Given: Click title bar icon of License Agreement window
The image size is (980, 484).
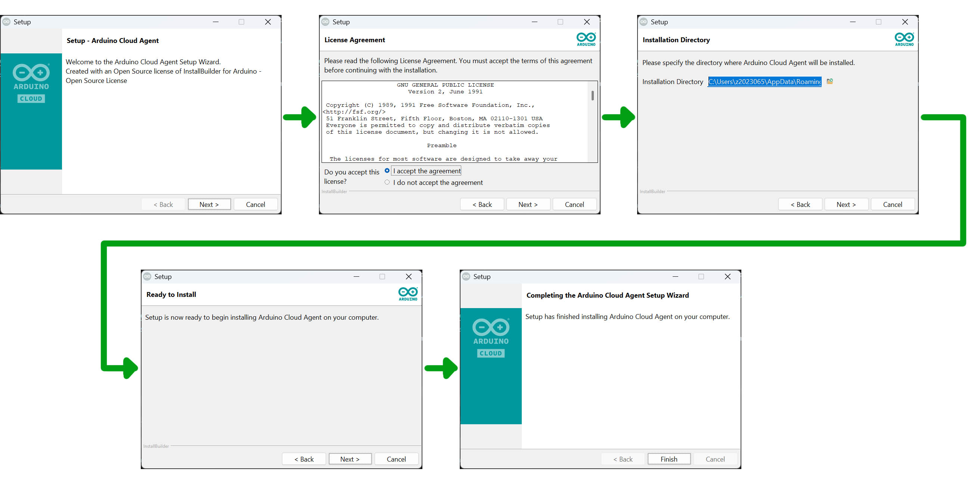Looking at the screenshot, I should pyautogui.click(x=325, y=22).
